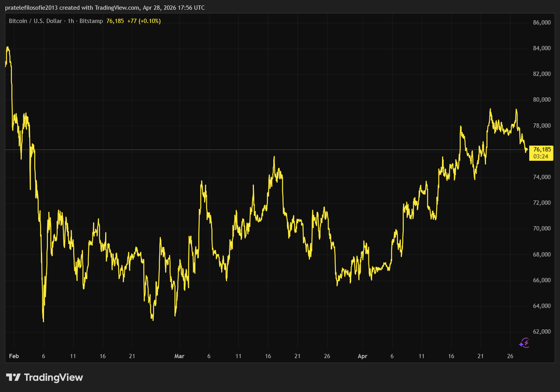
Task: Click the 82,000 price axis label
Action: pos(542,74)
